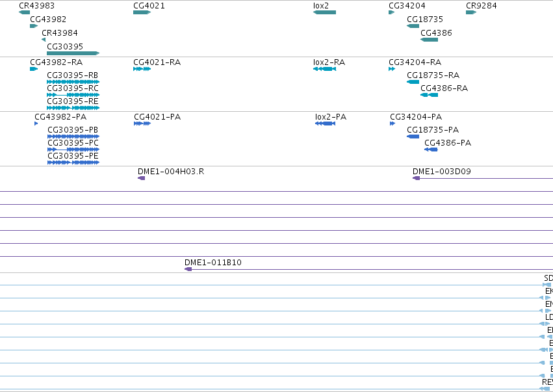Click the CG4021-PA label text
Viewport: 553px width, 392px height.
[157, 117]
